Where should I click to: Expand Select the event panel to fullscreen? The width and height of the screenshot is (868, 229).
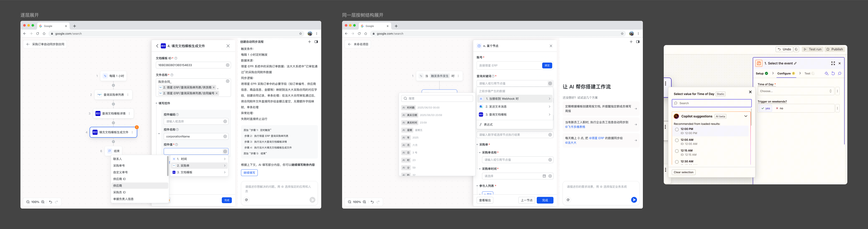(x=833, y=63)
